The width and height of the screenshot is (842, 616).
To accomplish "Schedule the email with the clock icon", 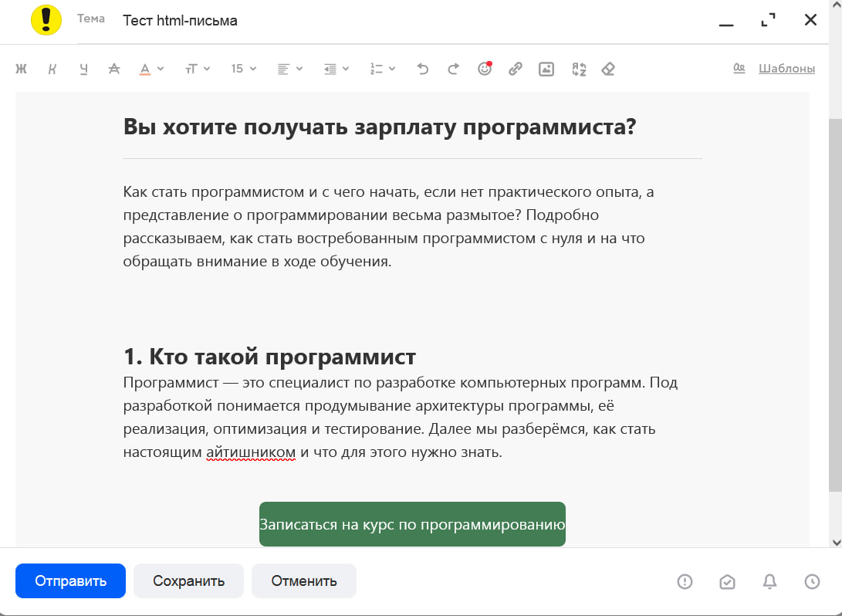I will [x=811, y=581].
